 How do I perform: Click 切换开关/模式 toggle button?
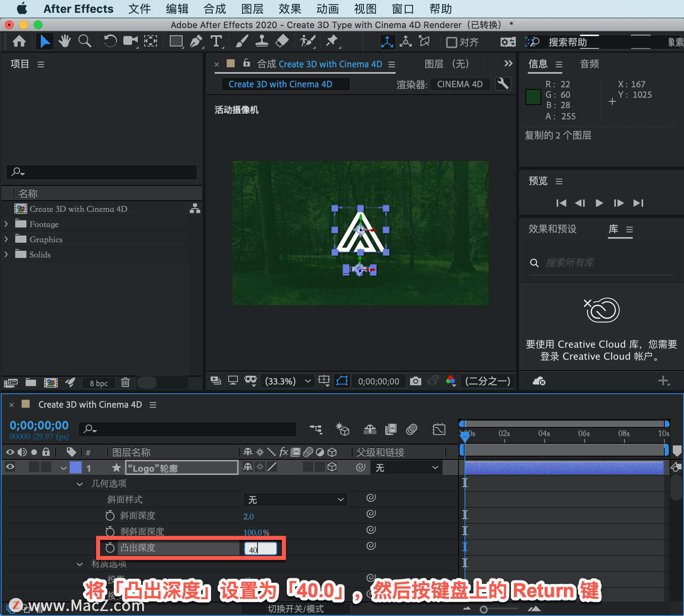[296, 609]
